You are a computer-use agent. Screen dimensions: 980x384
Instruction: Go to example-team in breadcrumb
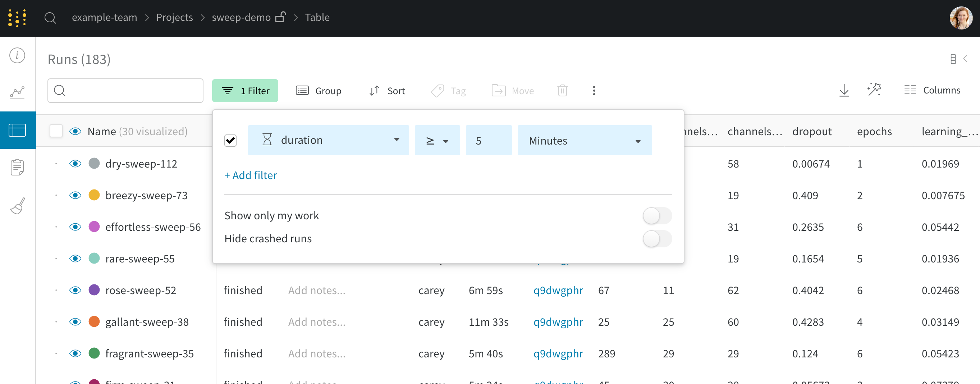tap(104, 18)
